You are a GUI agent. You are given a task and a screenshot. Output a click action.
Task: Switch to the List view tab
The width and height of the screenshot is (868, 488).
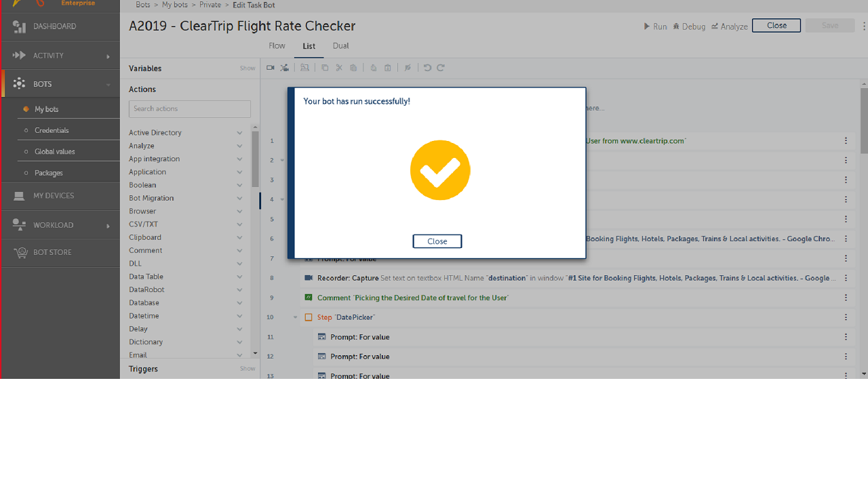point(309,46)
